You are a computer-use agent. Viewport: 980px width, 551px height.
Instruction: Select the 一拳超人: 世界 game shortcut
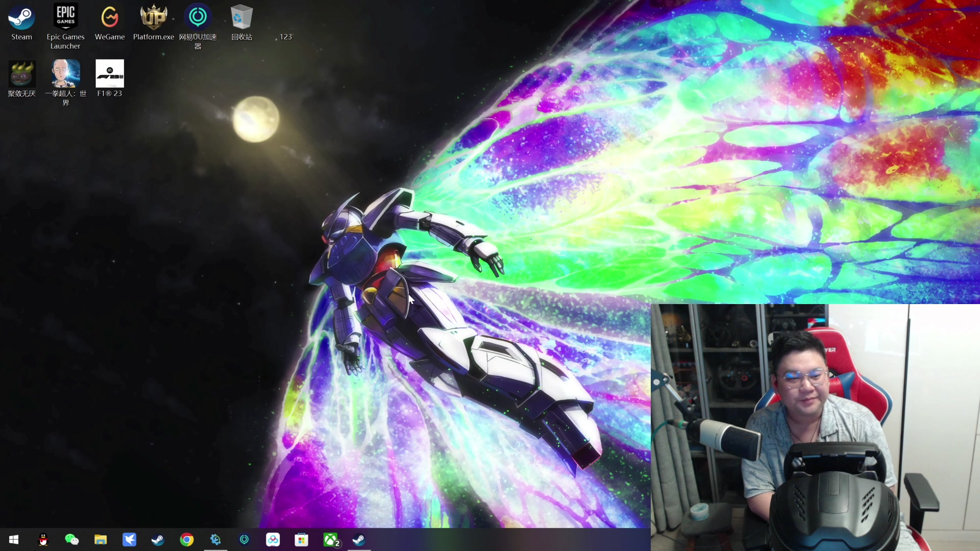65,83
